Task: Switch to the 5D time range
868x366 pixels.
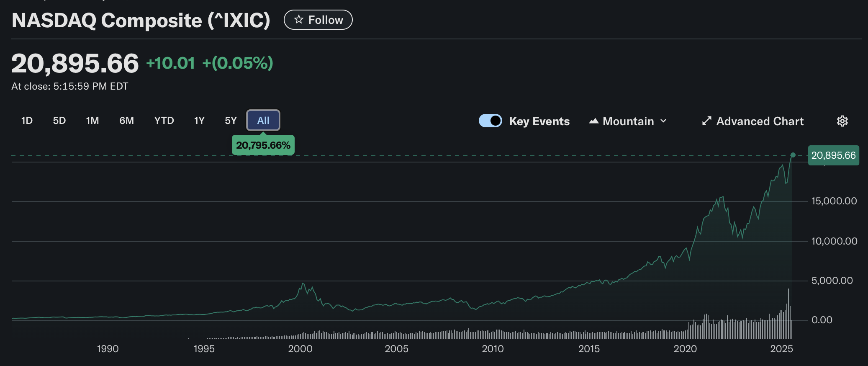Action: pyautogui.click(x=59, y=121)
